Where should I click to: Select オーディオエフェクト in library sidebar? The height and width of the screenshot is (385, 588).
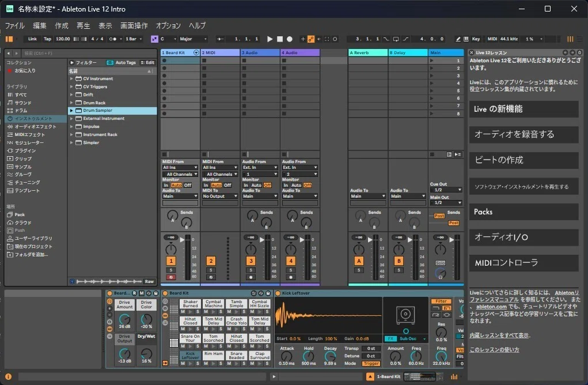(35, 126)
